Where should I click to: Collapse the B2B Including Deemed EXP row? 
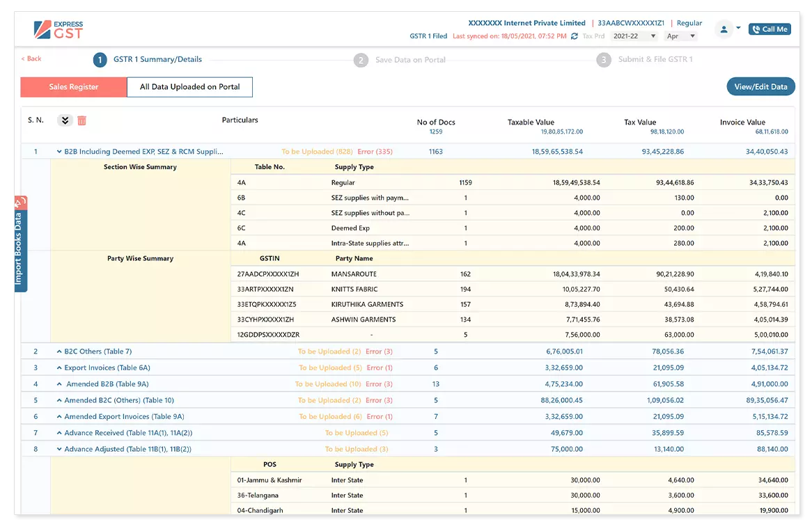59,152
